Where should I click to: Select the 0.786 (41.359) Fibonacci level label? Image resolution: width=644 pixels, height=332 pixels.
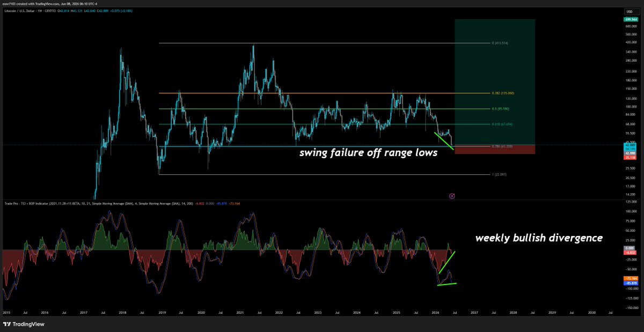[502, 146]
